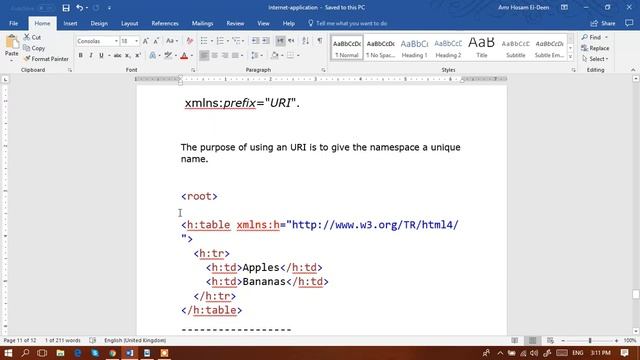The image size is (640, 360).
Task: Open the comments pane icon
Action: tap(629, 23)
